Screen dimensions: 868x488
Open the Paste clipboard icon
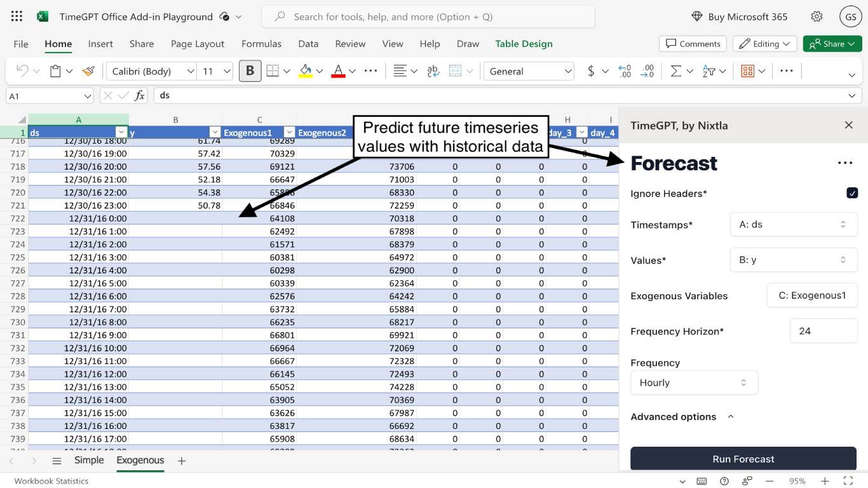click(56, 71)
